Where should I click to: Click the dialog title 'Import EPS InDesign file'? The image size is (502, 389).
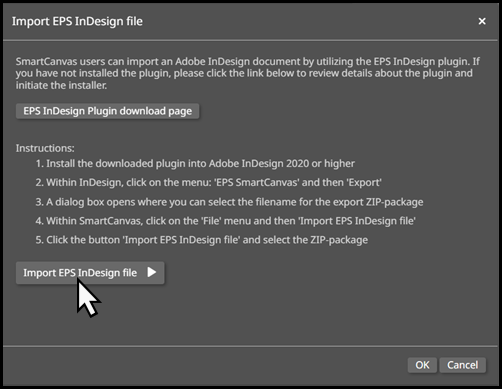click(77, 21)
